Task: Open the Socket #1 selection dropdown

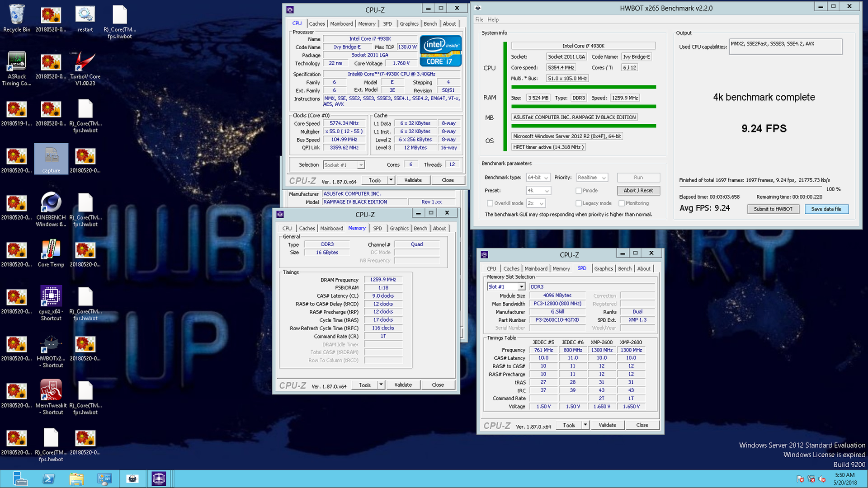Action: point(344,165)
